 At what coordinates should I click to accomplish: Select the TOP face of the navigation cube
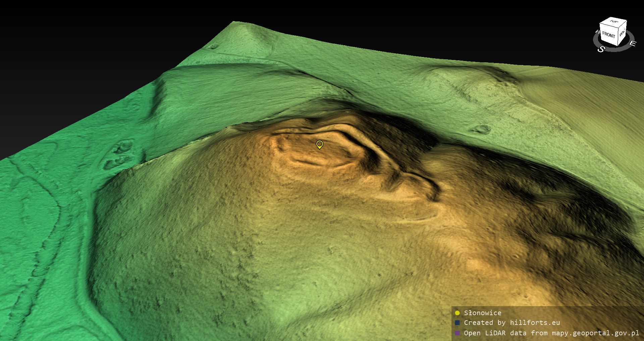pos(614,22)
